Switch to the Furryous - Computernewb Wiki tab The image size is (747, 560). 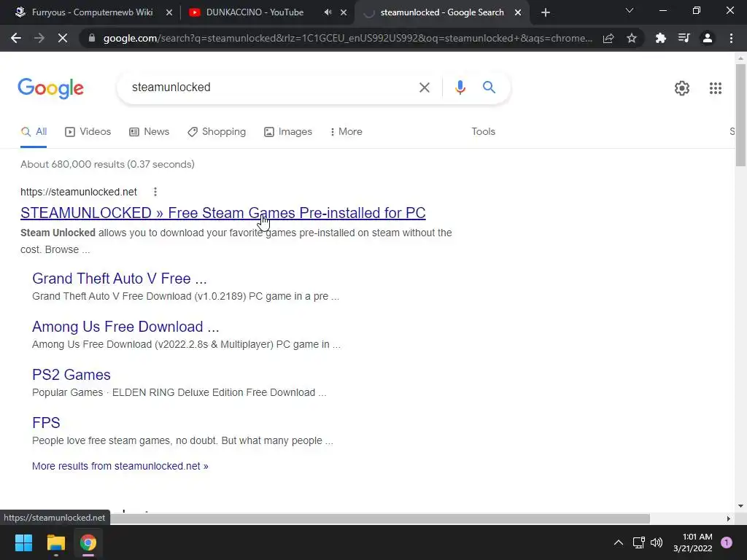coord(92,12)
